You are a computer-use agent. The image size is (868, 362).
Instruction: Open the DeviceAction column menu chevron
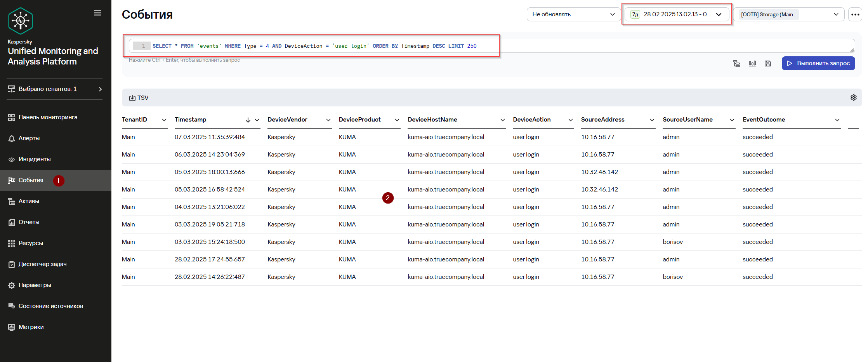571,120
